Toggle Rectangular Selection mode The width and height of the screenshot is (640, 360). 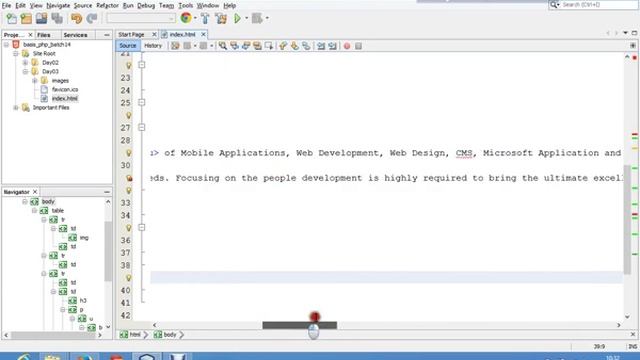269,46
